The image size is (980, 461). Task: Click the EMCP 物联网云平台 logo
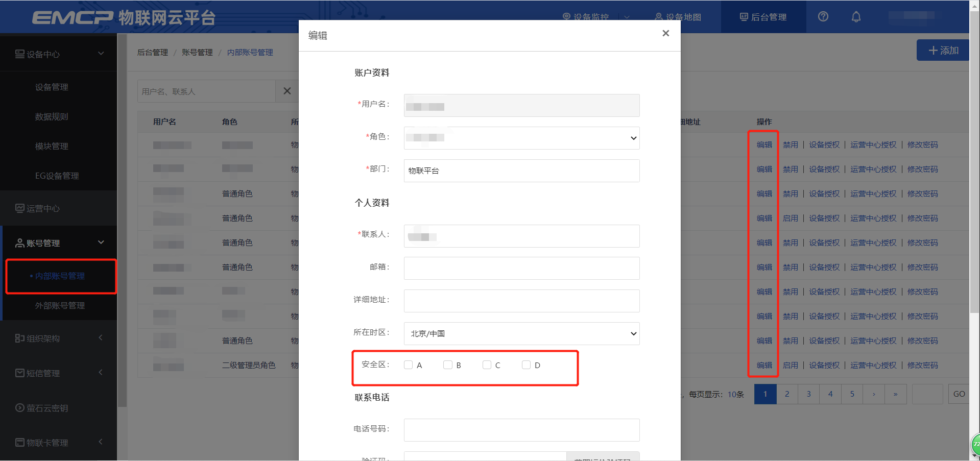(x=124, y=17)
